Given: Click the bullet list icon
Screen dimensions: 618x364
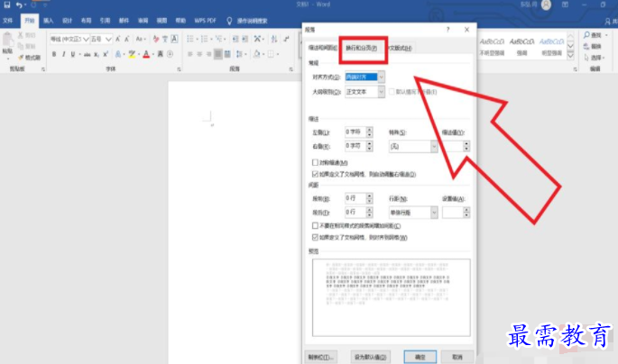Looking at the screenshot, I should [x=190, y=39].
